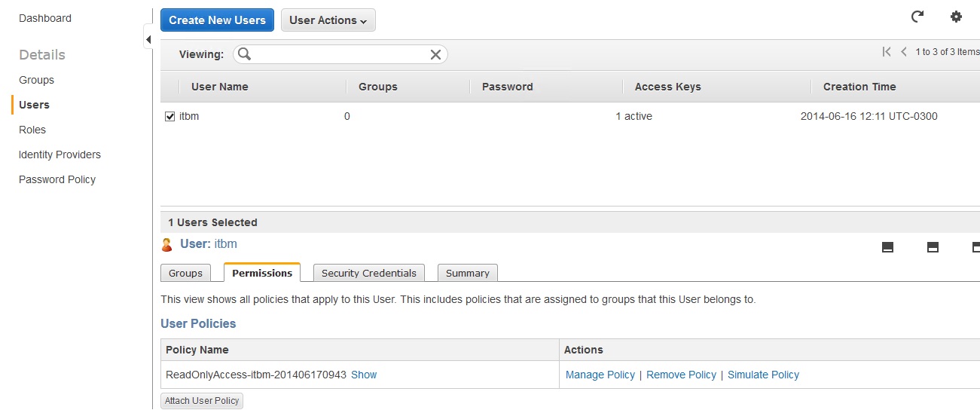Go to the first page of items

point(887,52)
